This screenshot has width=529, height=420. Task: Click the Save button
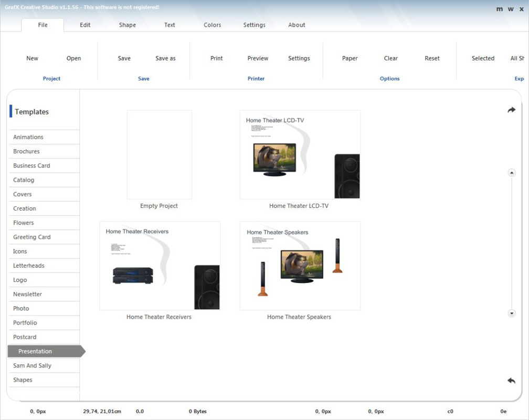click(124, 58)
